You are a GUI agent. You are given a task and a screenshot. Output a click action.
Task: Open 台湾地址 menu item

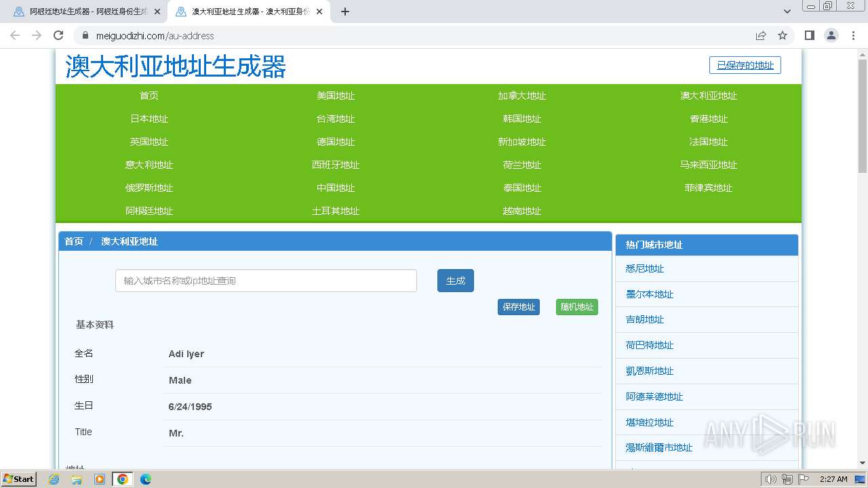click(336, 119)
